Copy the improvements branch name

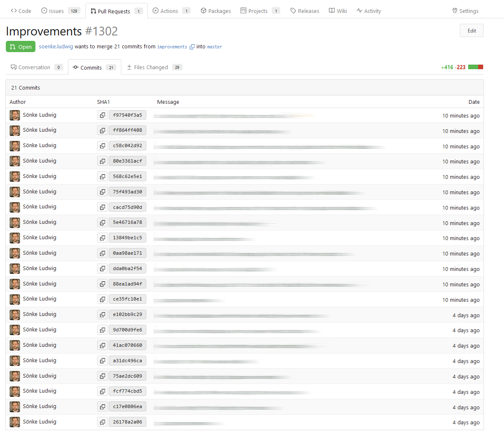click(192, 47)
